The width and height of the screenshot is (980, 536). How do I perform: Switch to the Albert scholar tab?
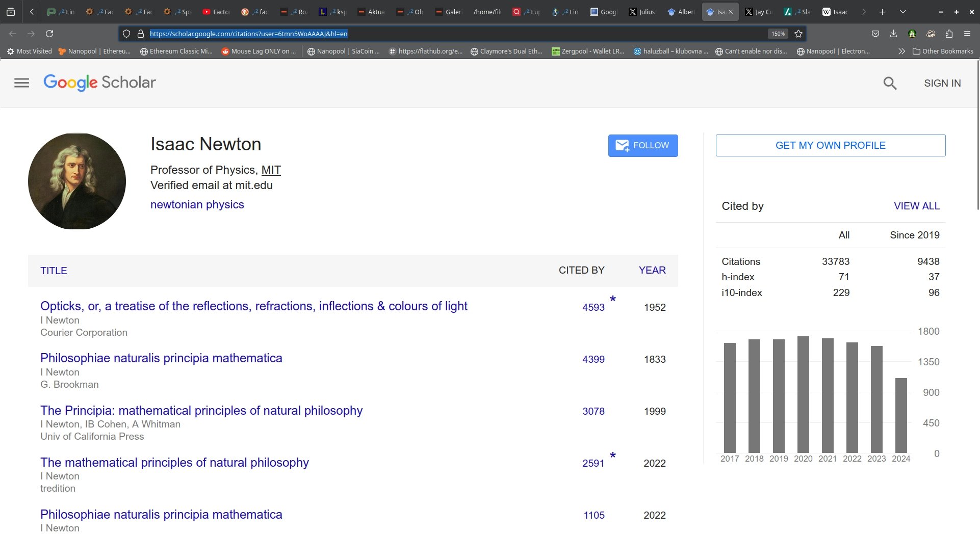(681, 12)
